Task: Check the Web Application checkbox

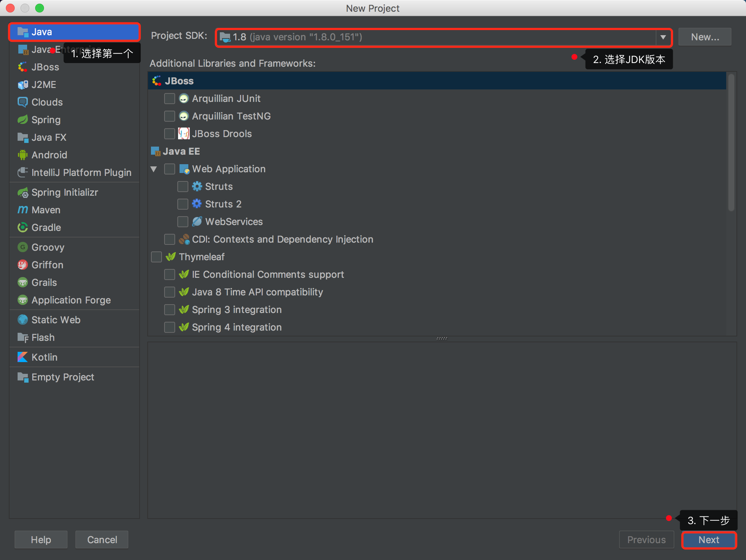Action: click(x=170, y=169)
